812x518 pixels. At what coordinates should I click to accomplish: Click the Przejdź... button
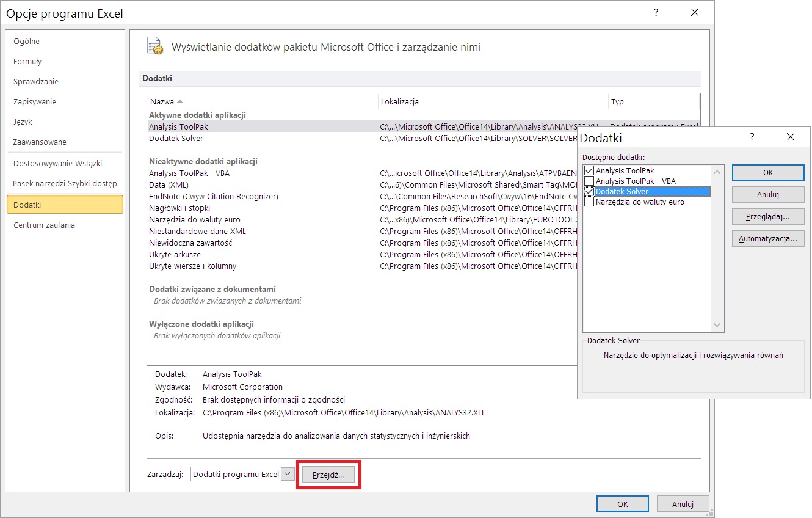pyautogui.click(x=328, y=475)
